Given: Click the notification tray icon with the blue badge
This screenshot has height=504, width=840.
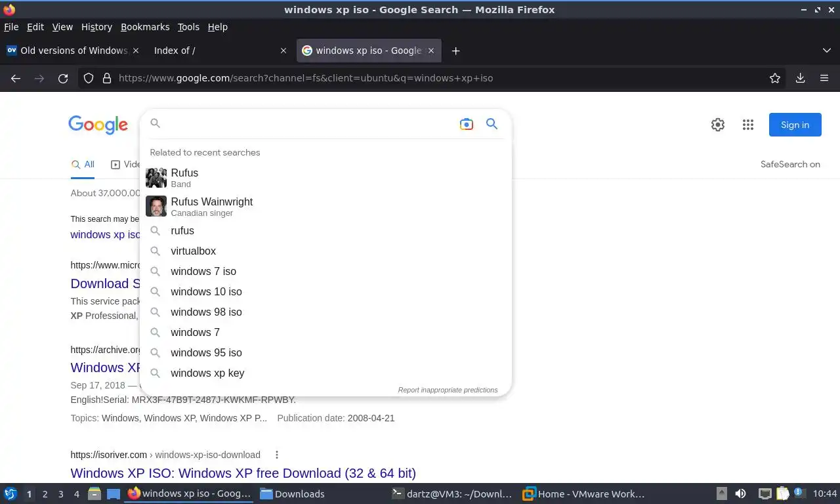Looking at the screenshot, I should point(799,493).
